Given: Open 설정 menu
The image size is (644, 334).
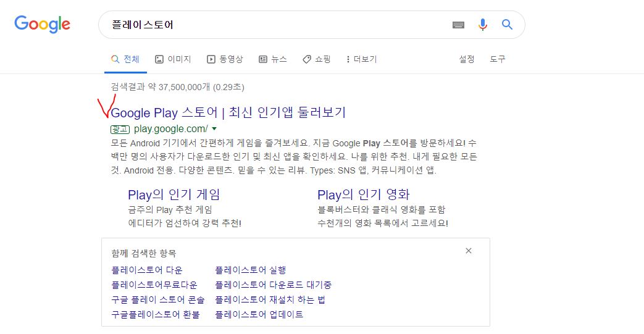Looking at the screenshot, I should 467,59.
